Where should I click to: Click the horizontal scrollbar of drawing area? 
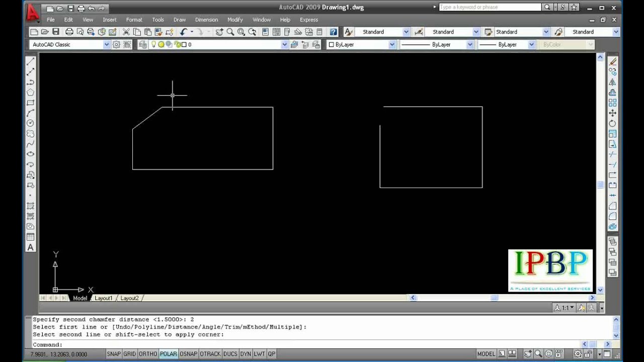tap(502, 298)
